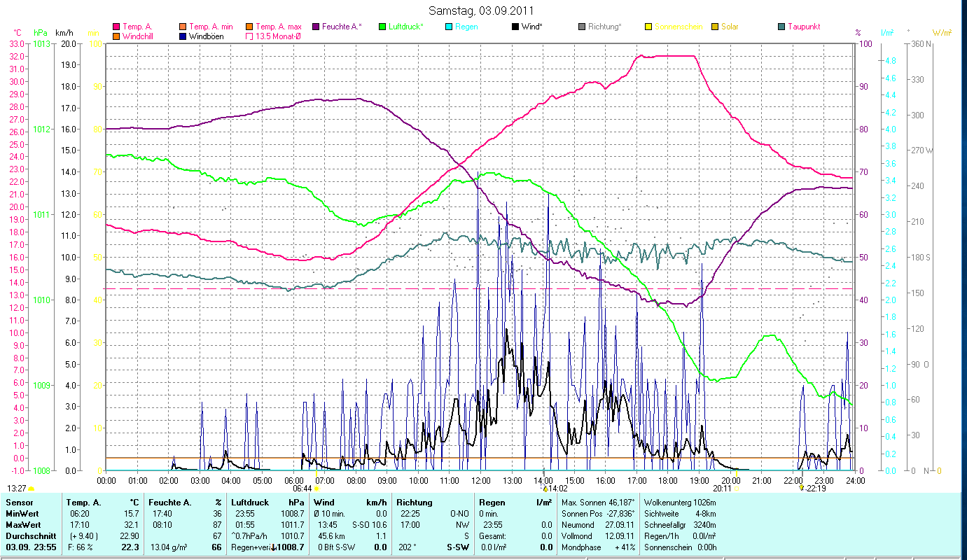
Task: Toggle the Taupunkt legend entry
Action: 803,27
